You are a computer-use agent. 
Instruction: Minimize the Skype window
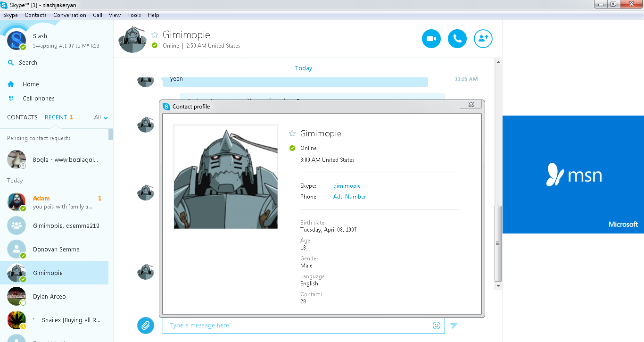600,4
